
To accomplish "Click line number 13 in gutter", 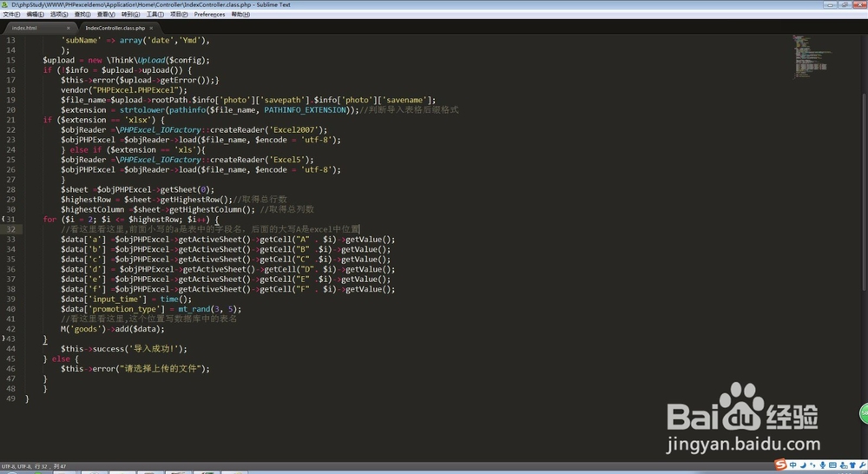I will (x=11, y=41).
